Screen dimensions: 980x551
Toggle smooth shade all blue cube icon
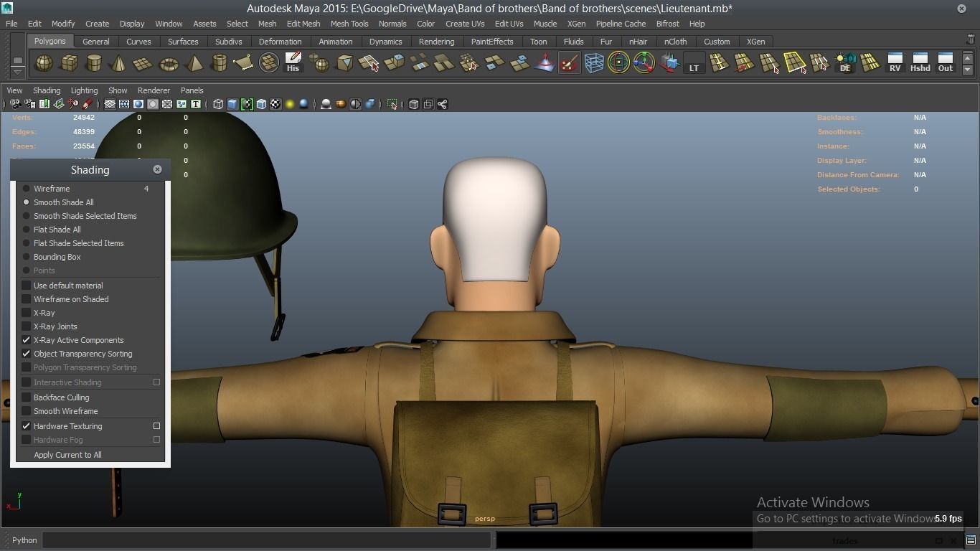click(232, 104)
